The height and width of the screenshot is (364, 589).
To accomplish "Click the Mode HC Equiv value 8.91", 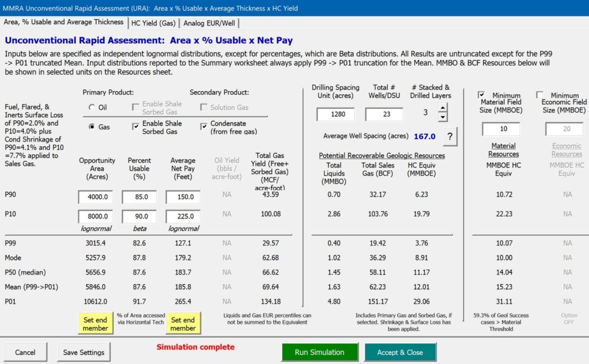I will pos(422,258).
